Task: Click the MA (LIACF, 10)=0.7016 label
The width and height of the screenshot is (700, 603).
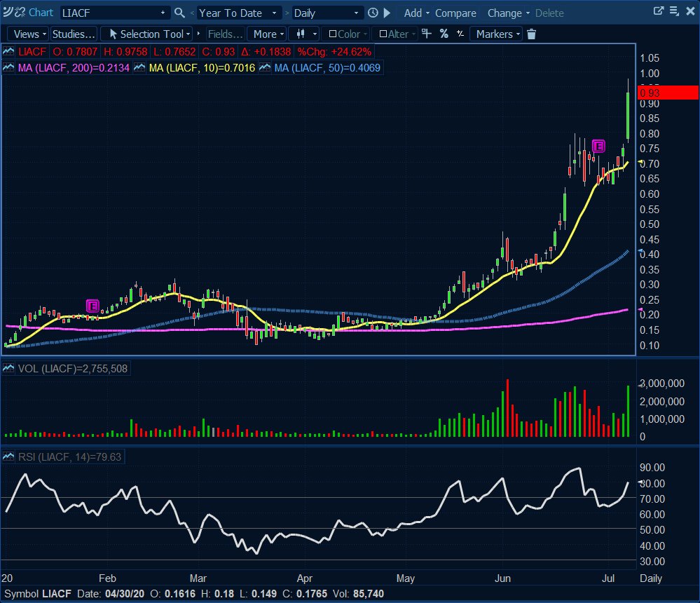Action: 202,68
